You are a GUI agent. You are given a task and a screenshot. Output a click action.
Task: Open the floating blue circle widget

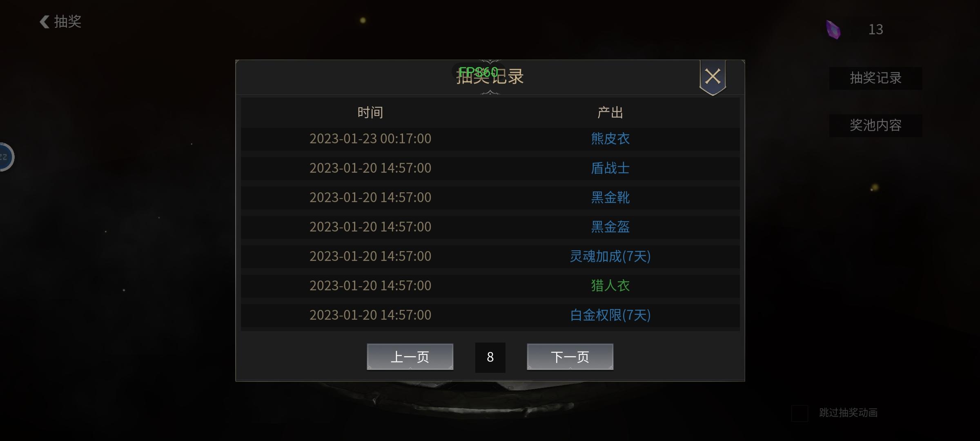click(7, 157)
